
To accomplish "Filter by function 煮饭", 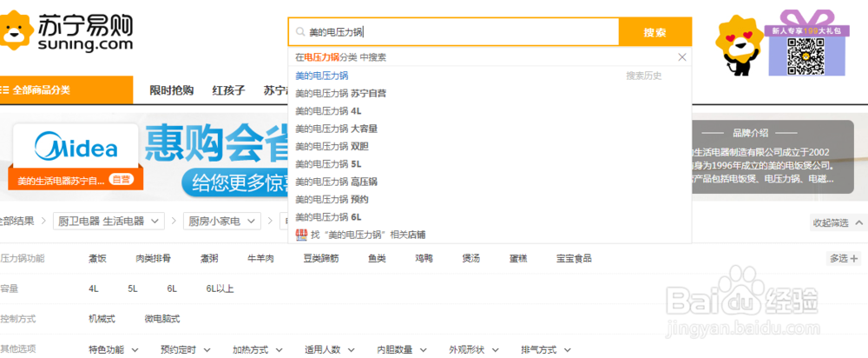I will pos(97,258).
